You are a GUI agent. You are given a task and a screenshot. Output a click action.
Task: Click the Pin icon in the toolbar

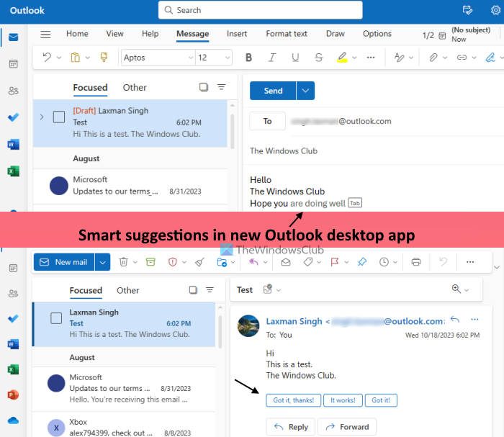362,262
